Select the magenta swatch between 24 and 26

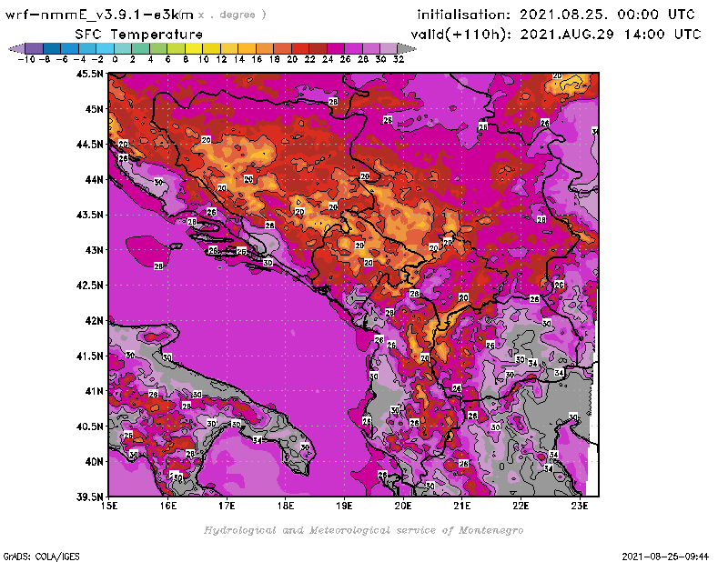(335, 48)
